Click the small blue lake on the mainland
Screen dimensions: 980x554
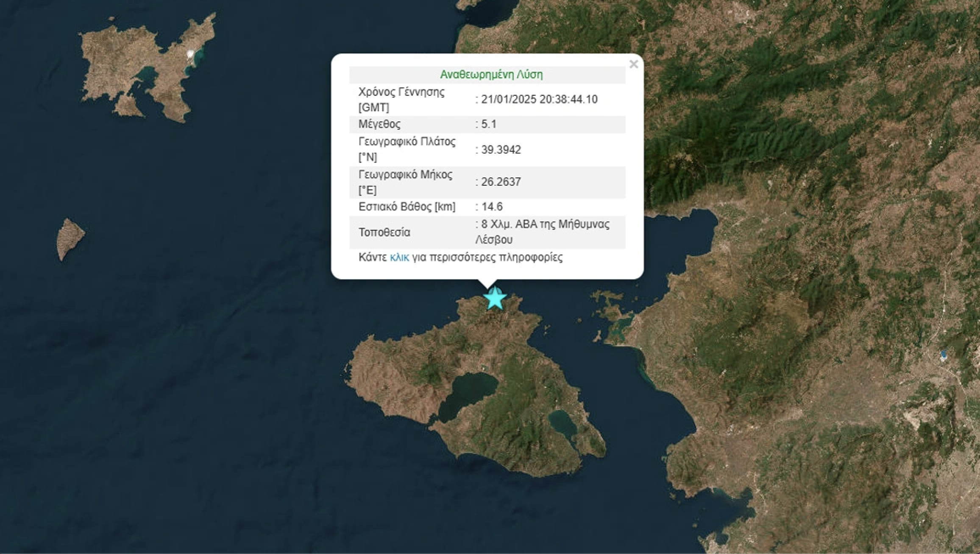(943, 354)
